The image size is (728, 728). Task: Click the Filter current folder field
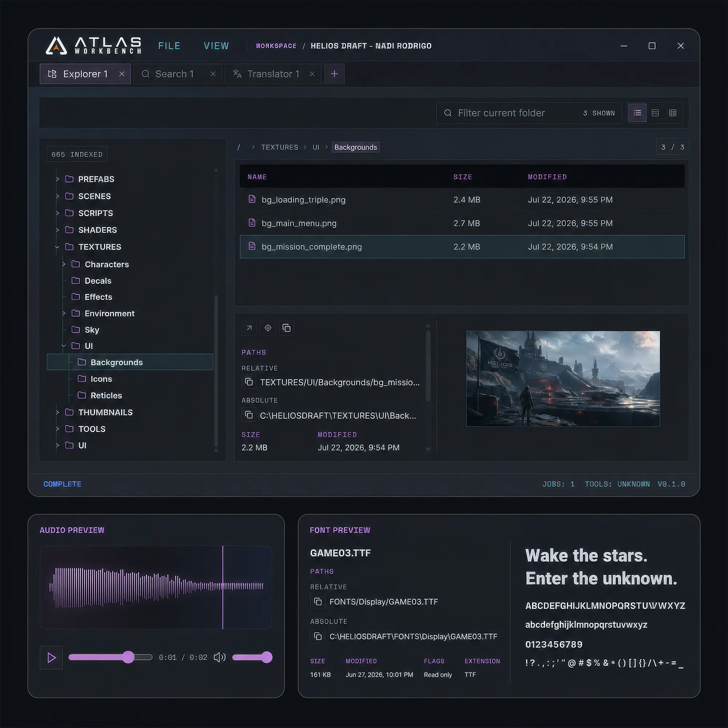(x=529, y=113)
